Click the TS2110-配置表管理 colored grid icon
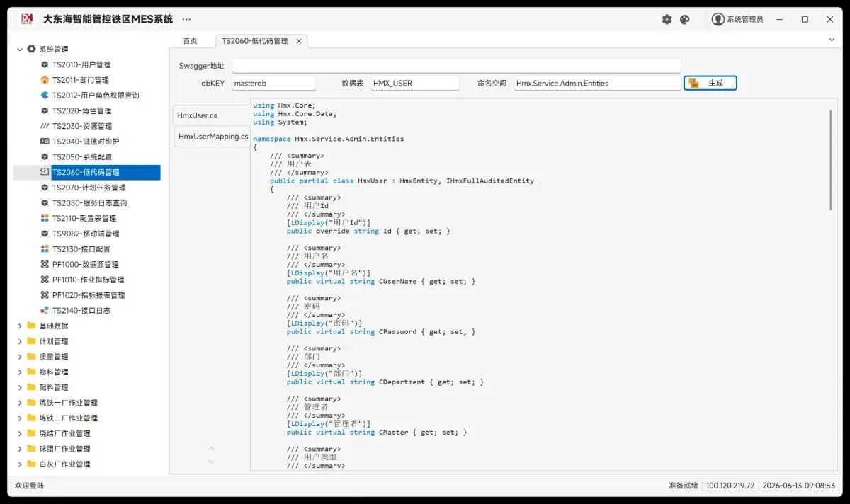 45,218
